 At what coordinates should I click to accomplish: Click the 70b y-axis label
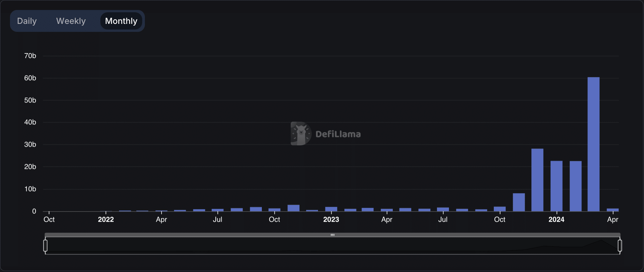pos(30,56)
